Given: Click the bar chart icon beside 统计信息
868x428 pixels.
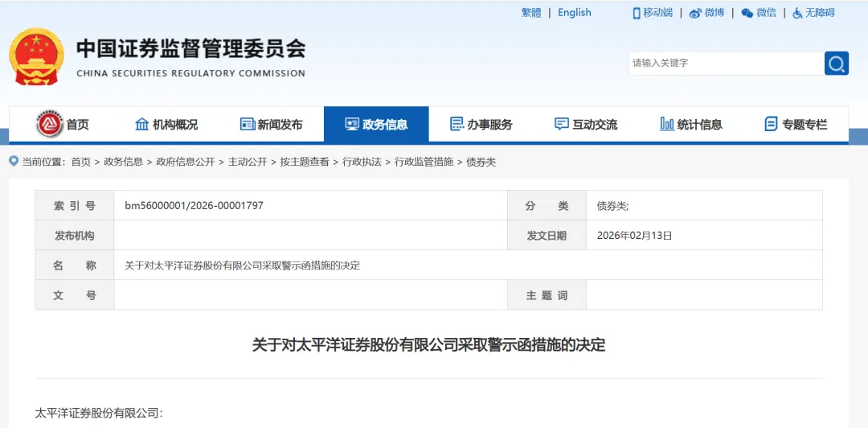Looking at the screenshot, I should pyautogui.click(x=667, y=124).
